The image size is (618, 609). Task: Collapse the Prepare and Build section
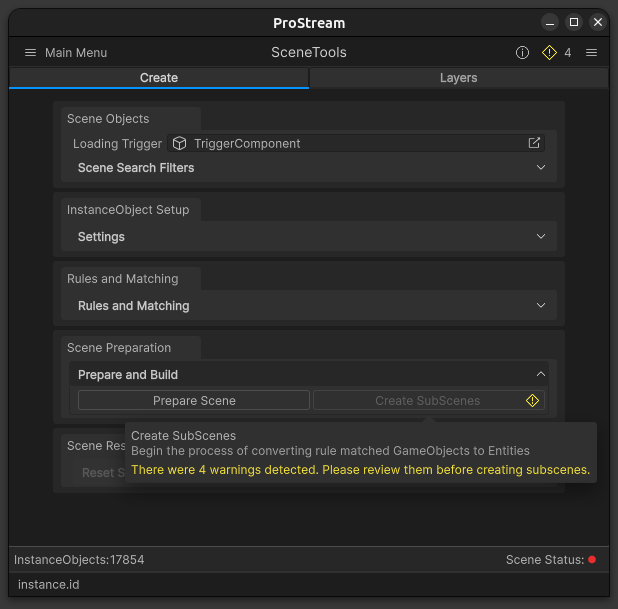tap(541, 375)
